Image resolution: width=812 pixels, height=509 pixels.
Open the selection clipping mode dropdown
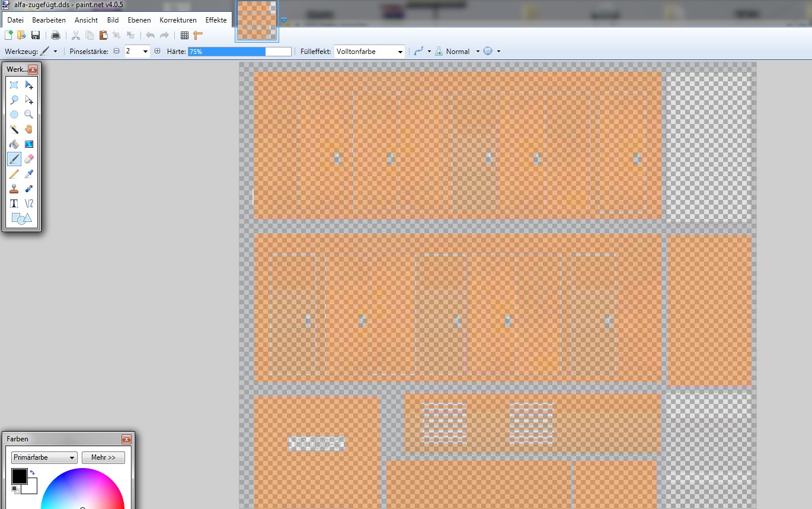tap(498, 52)
